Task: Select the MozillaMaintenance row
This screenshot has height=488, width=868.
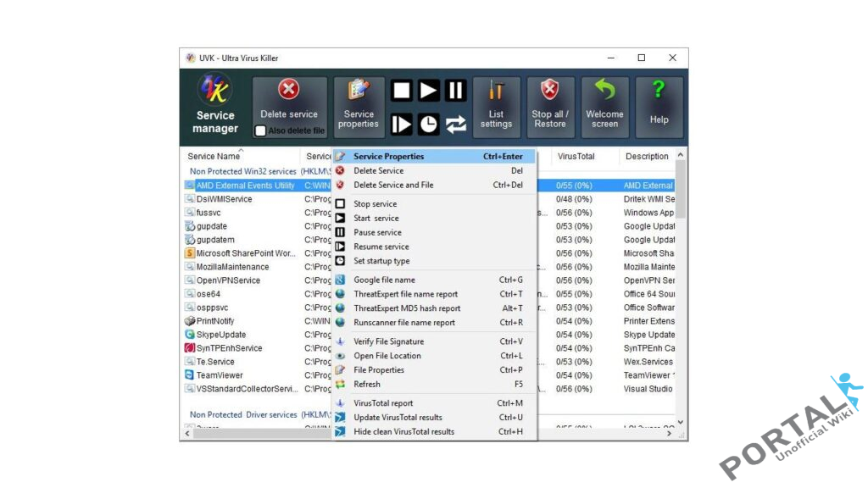Action: coord(232,267)
